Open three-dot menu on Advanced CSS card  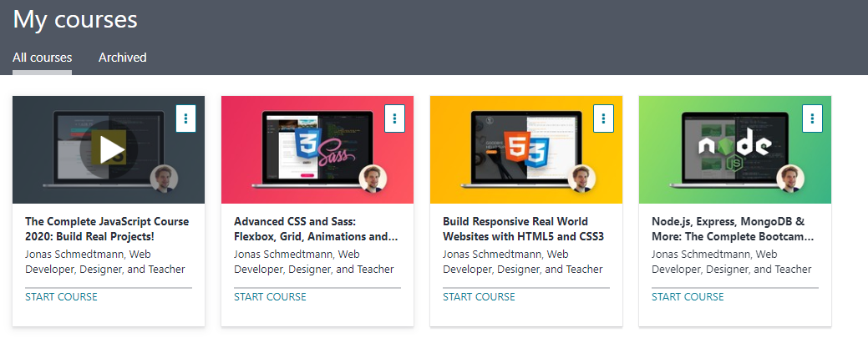[394, 119]
